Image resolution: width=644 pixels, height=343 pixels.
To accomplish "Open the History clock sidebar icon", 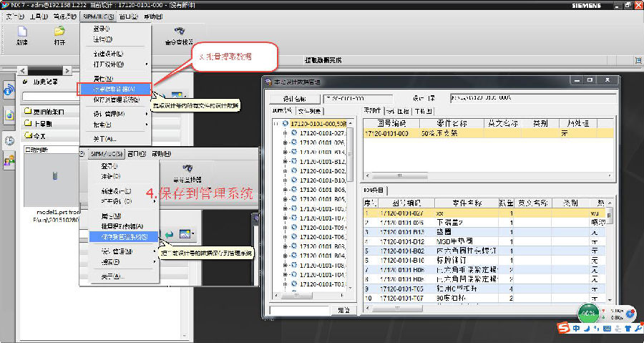I will [x=10, y=140].
